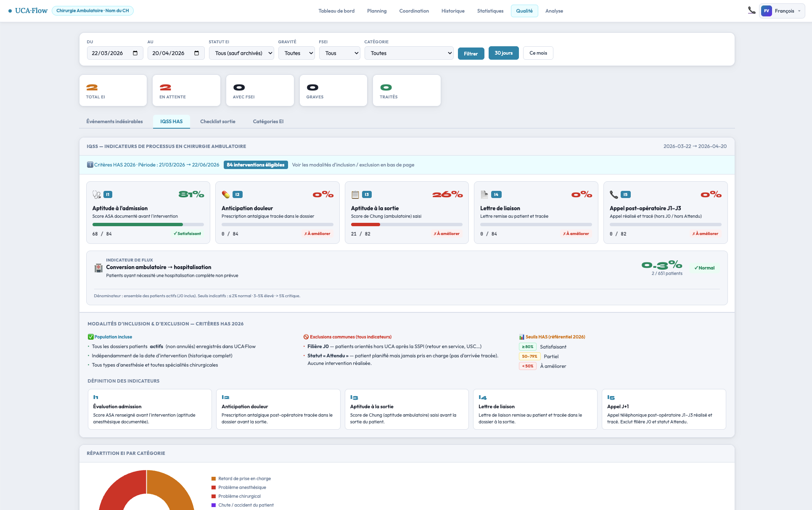Apply the 30 jours quick range
Screen dimensions: 812x510
[x=503, y=53]
